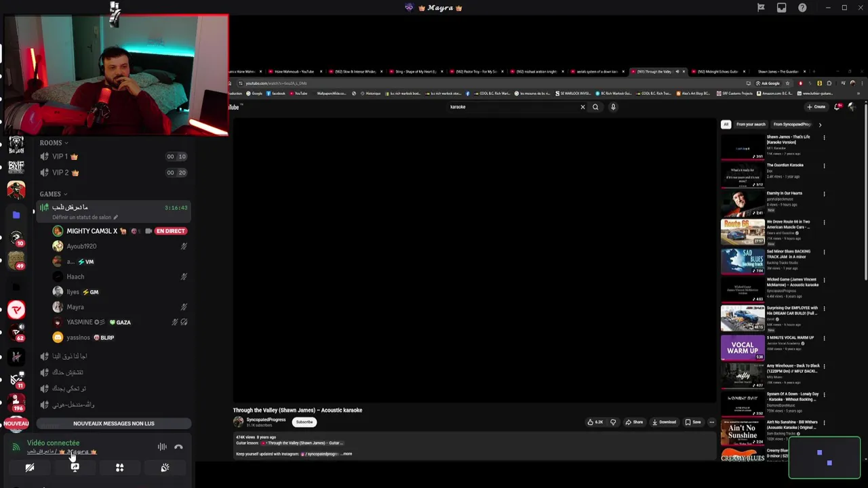Viewport: 868px width, 488px height.
Task: Clear the YouTube search box text
Action: tap(582, 107)
